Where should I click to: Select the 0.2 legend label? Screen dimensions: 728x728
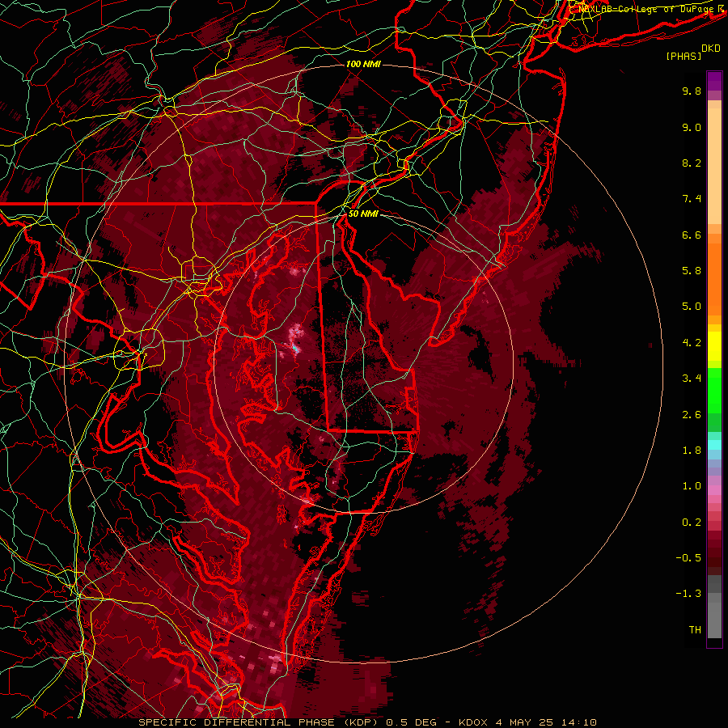tap(692, 523)
